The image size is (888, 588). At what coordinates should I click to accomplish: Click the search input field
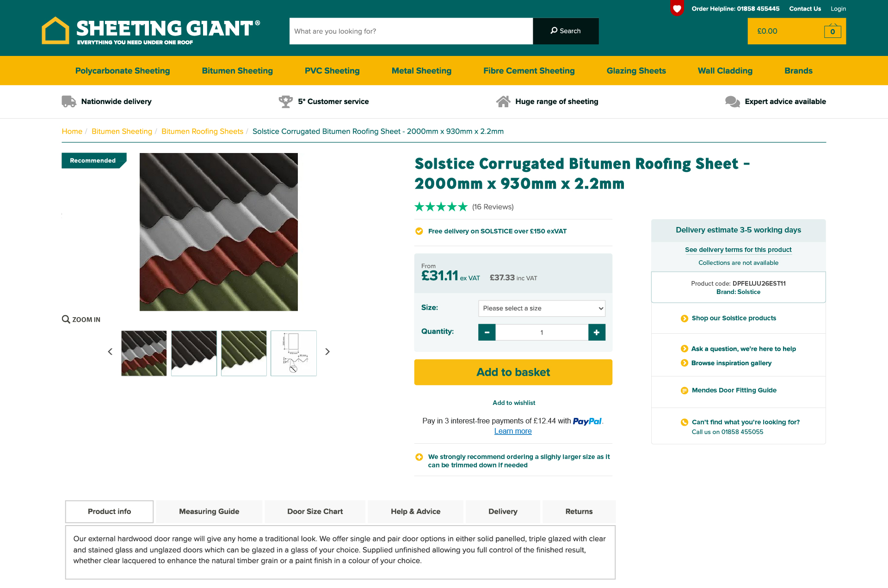click(411, 31)
